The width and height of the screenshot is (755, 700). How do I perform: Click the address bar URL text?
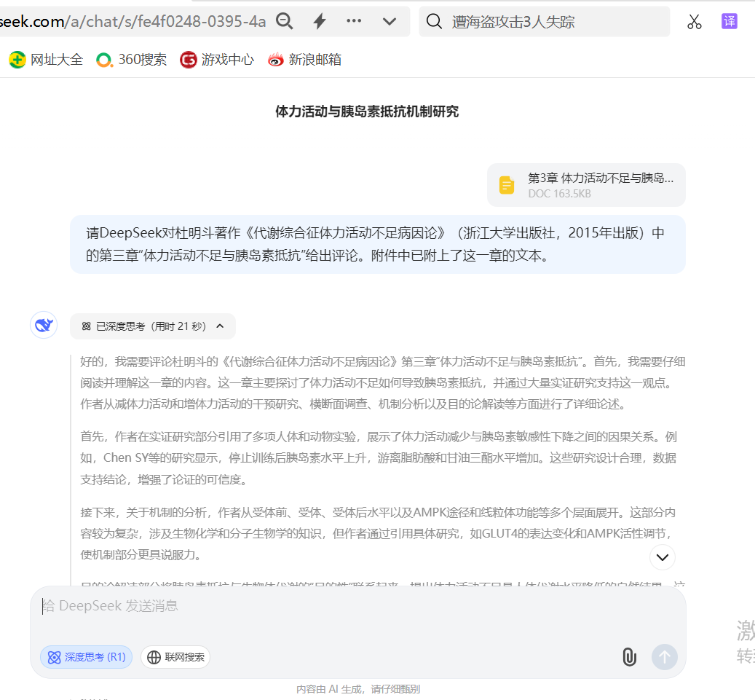pos(133,22)
